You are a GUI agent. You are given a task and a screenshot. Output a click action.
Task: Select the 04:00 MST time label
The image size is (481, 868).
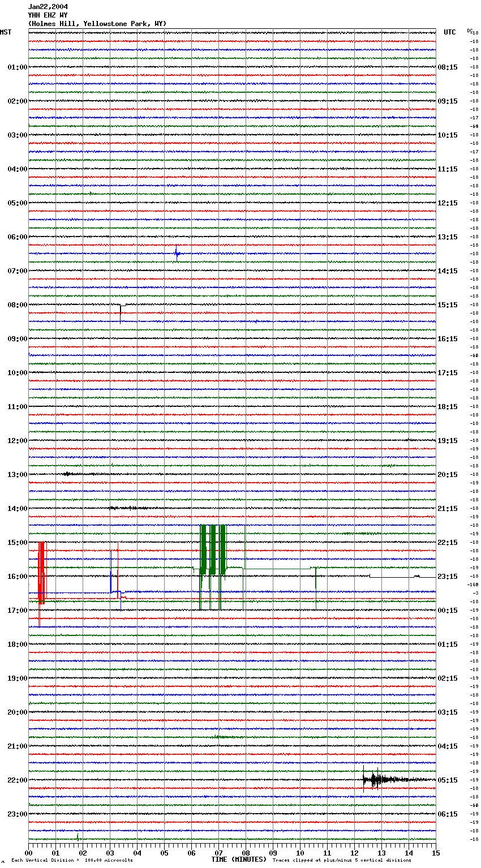(18, 169)
